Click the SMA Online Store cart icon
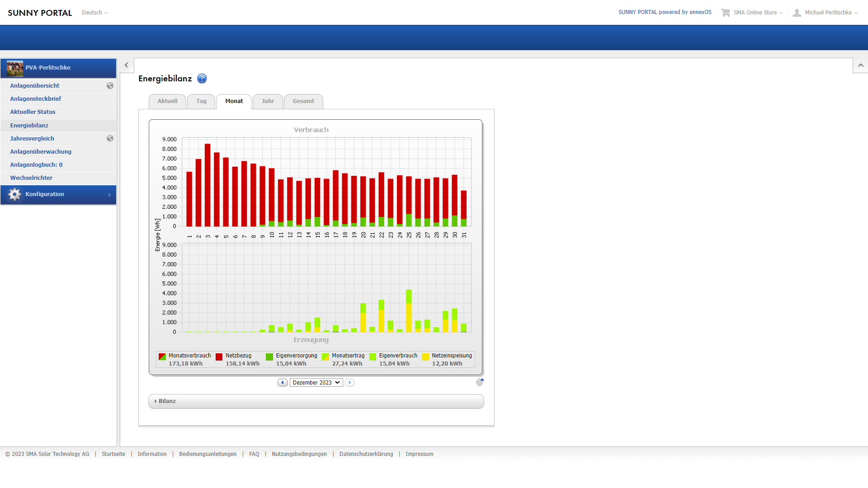The image size is (868, 488). [726, 13]
